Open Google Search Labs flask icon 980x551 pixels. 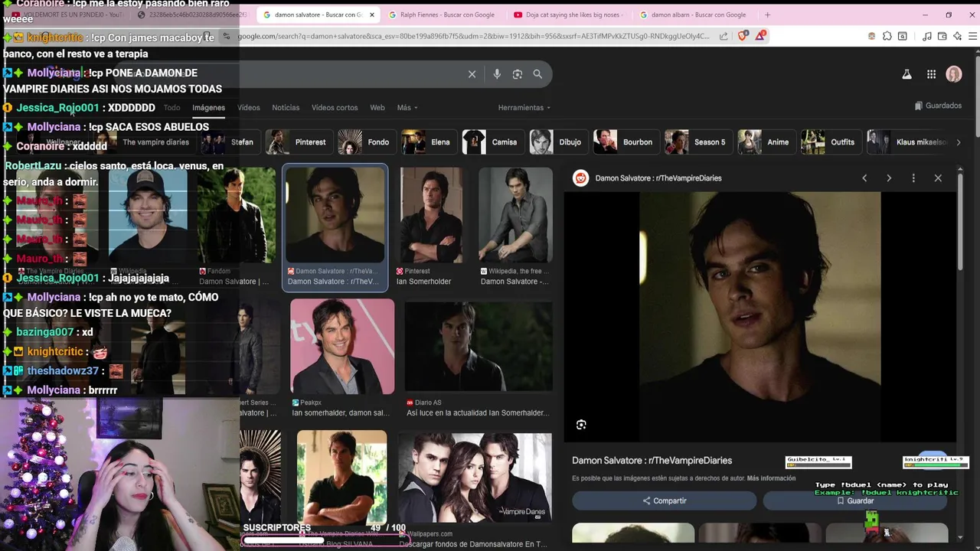coord(906,74)
